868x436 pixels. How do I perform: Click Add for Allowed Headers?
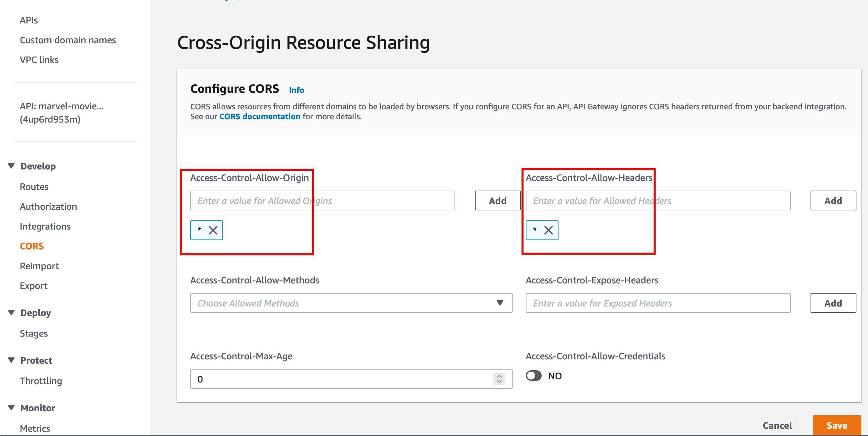pos(833,200)
